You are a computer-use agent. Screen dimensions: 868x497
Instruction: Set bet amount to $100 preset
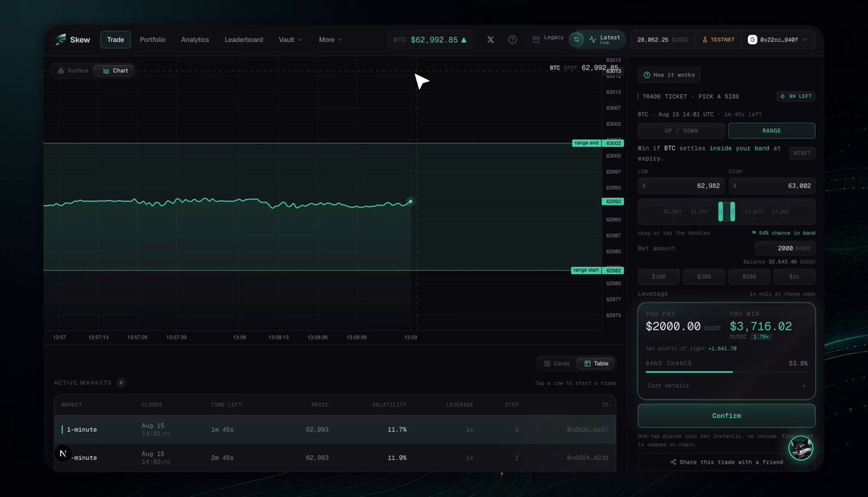(x=658, y=276)
